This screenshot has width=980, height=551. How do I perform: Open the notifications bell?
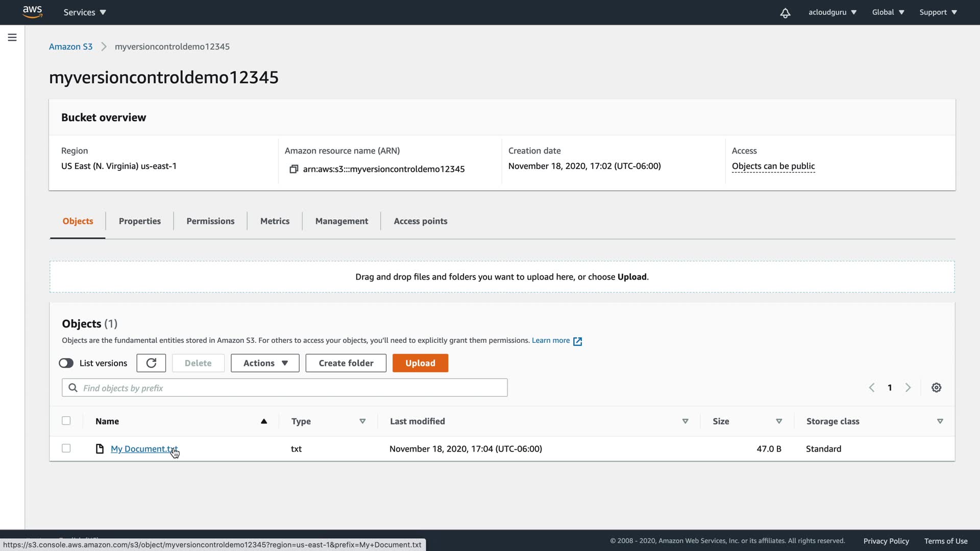785,13
